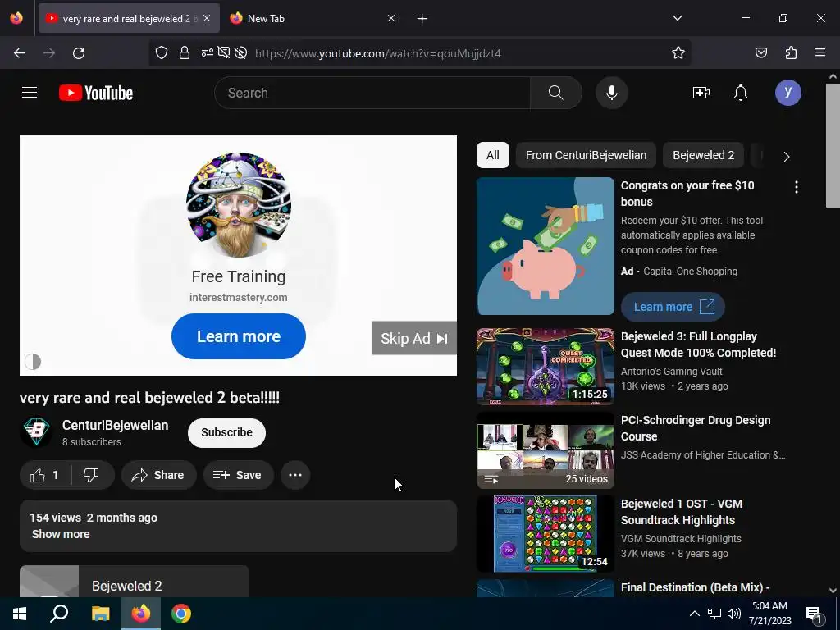Open options menu for Capital One ad
The width and height of the screenshot is (840, 630).
[x=796, y=187]
